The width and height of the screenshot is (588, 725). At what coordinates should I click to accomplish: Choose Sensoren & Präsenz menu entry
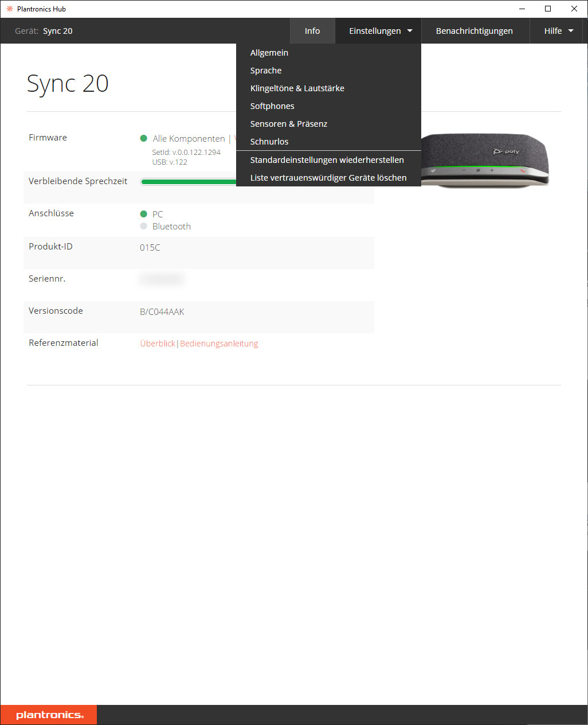328,124
